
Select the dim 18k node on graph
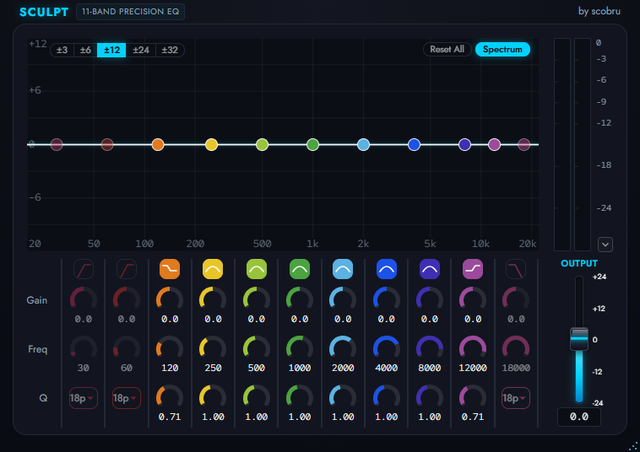coord(524,145)
